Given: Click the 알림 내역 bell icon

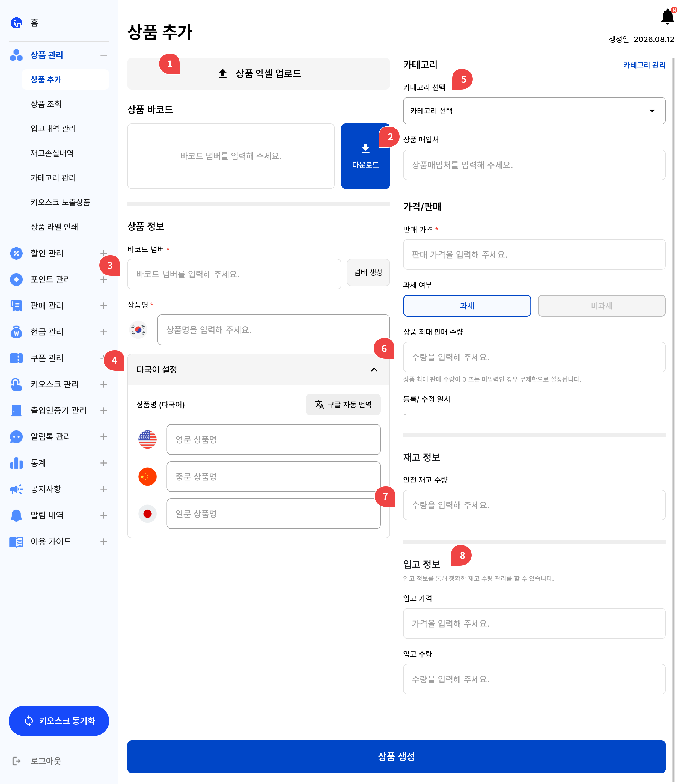Looking at the screenshot, I should pos(16,515).
